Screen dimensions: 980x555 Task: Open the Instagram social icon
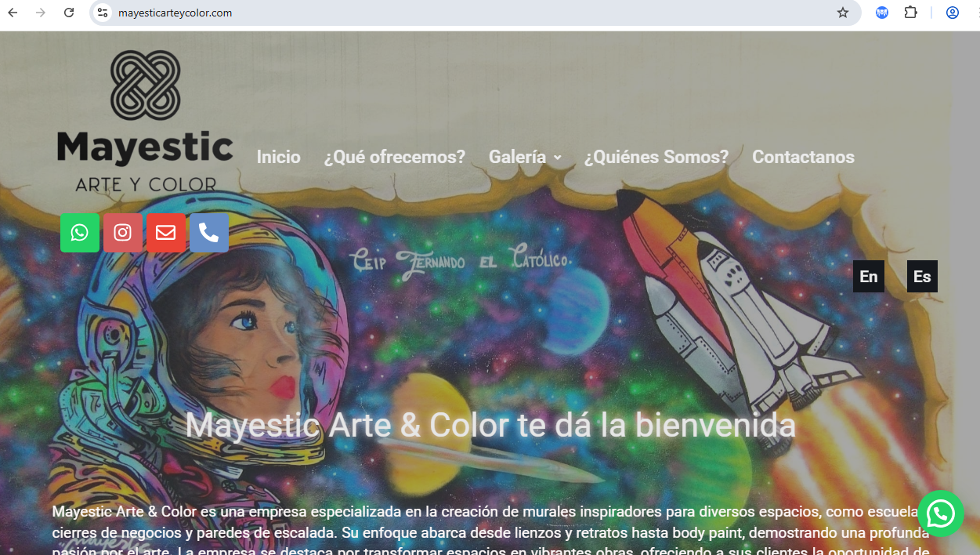tap(123, 233)
